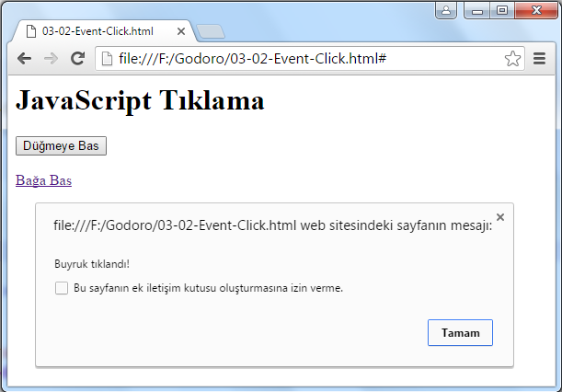The width and height of the screenshot is (562, 392).
Task: Open the user profile icon in the title bar
Action: [x=446, y=10]
